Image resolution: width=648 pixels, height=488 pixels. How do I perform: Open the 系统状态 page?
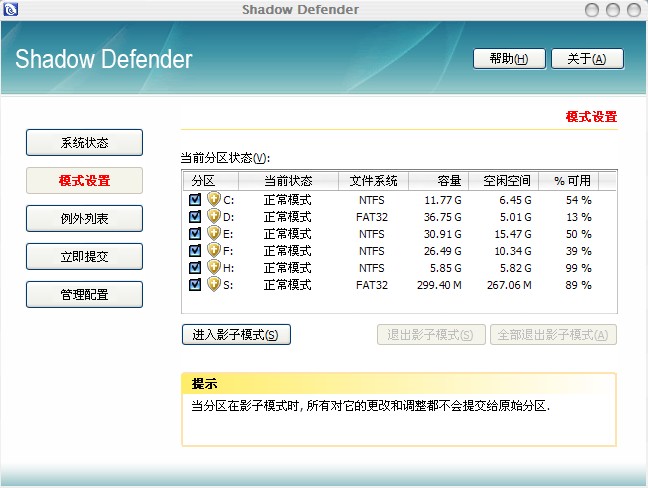84,143
